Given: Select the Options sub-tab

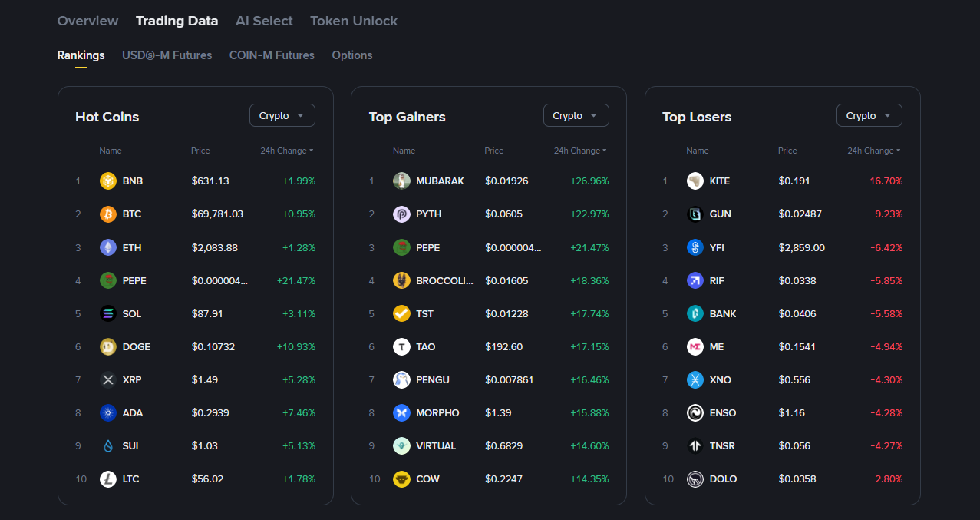Looking at the screenshot, I should (x=352, y=55).
